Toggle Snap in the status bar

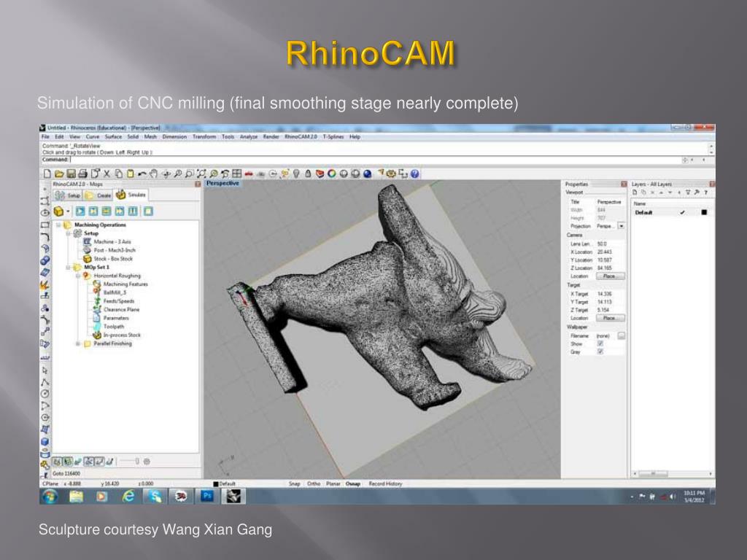click(295, 484)
